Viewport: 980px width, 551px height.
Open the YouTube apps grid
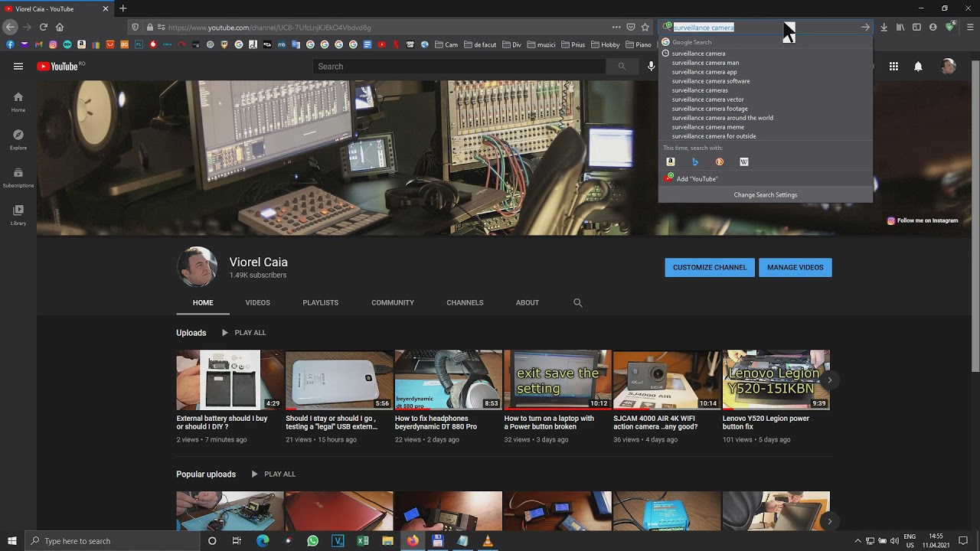click(x=893, y=67)
